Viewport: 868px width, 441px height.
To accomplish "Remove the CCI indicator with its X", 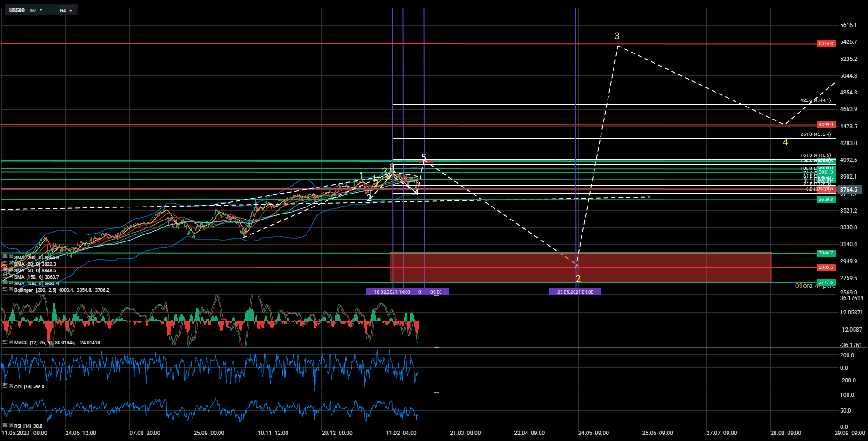I will click(10, 386).
